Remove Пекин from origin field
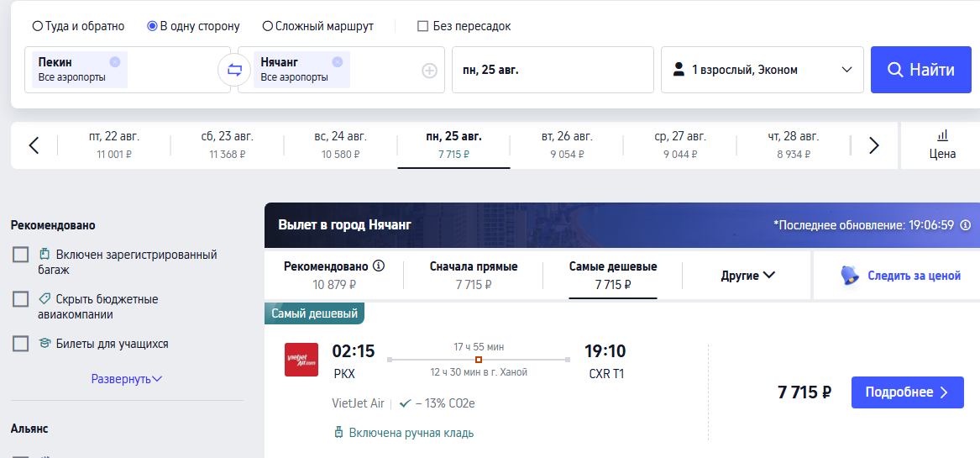The height and width of the screenshot is (458, 980). [x=114, y=61]
